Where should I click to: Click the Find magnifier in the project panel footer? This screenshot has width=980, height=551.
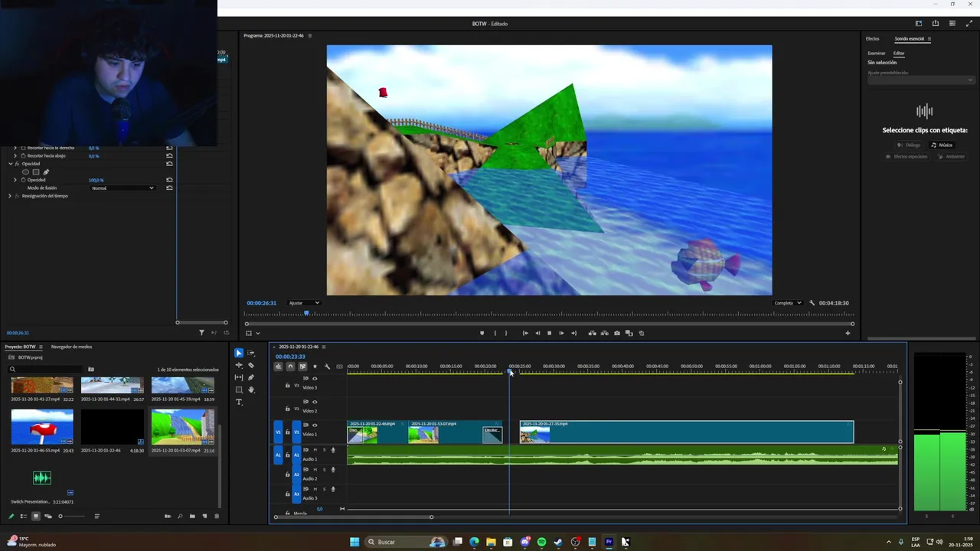tap(180, 516)
